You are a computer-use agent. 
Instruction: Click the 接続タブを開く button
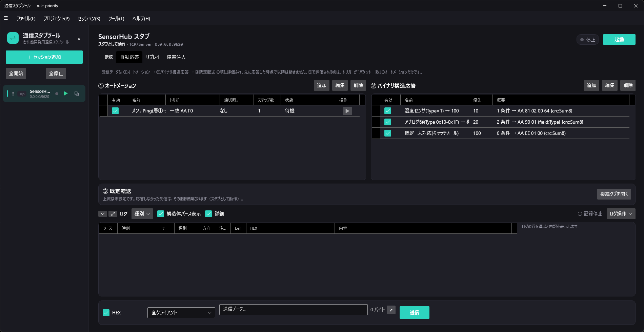point(614,194)
